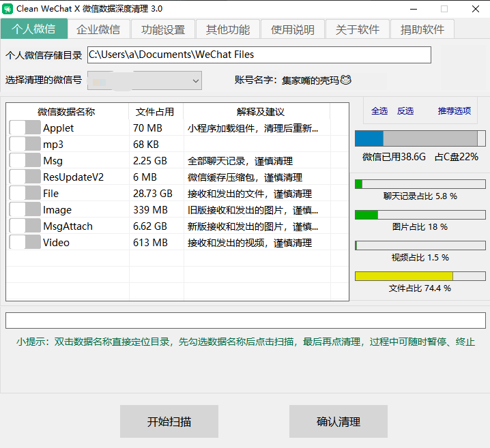Open the 选择清理的微信号 dropdown

[x=145, y=80]
